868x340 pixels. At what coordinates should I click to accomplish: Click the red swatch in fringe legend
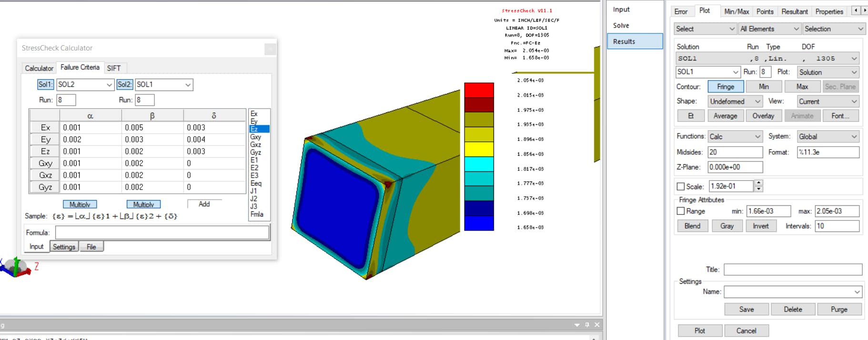coord(479,90)
